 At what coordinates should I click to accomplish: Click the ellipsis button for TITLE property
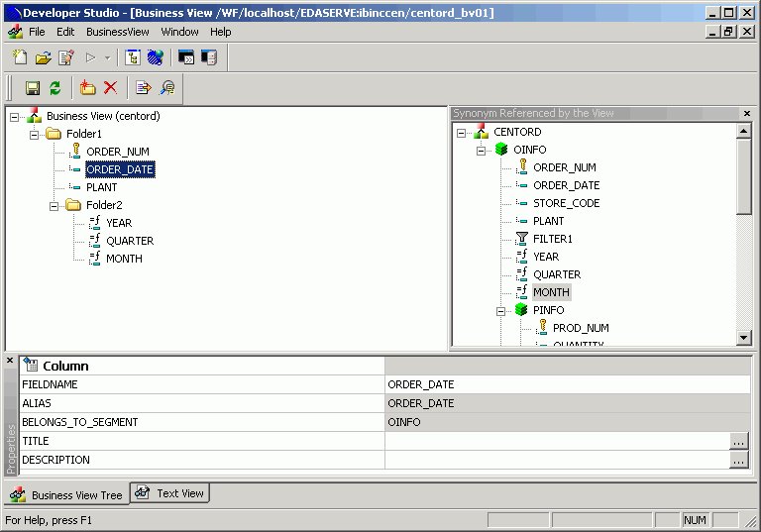click(x=738, y=441)
